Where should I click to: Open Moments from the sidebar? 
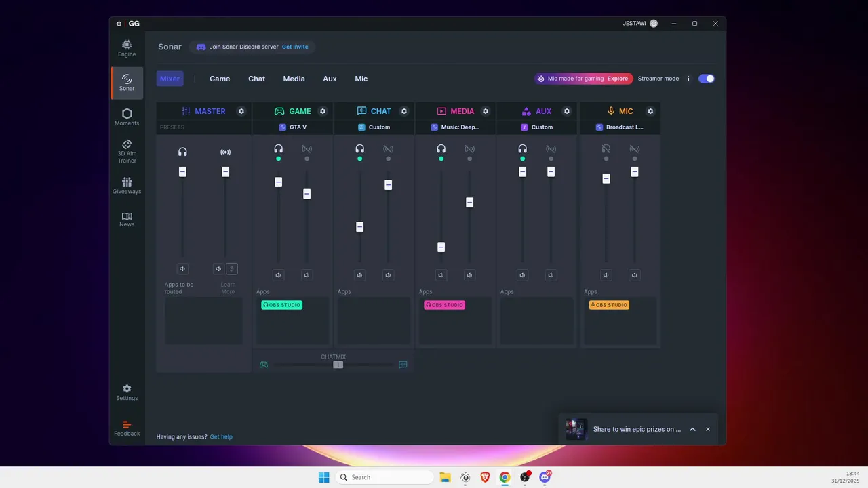[127, 117]
